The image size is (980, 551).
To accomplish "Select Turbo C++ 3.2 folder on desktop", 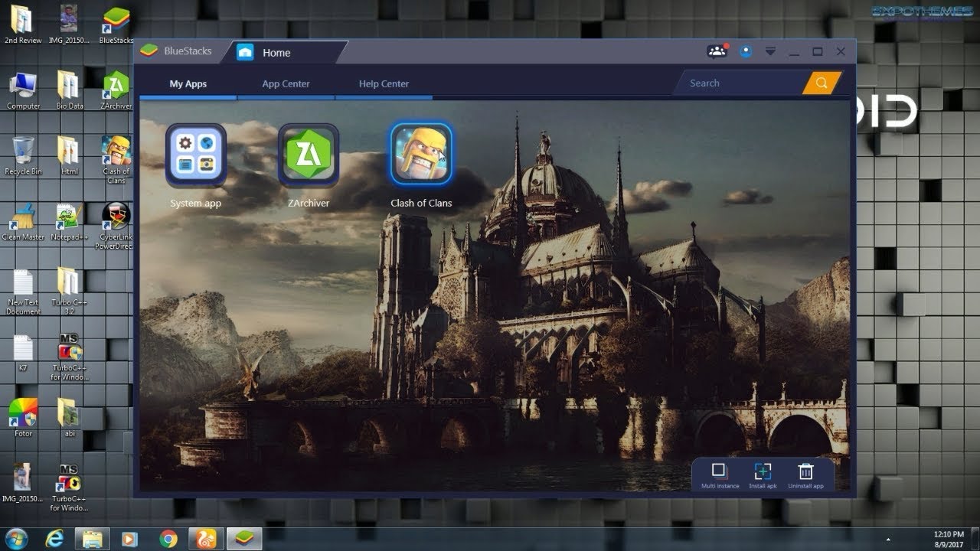I will (x=69, y=292).
